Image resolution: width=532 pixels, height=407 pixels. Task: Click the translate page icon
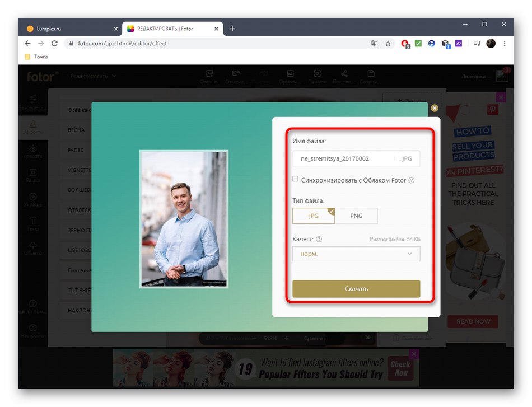coord(374,44)
